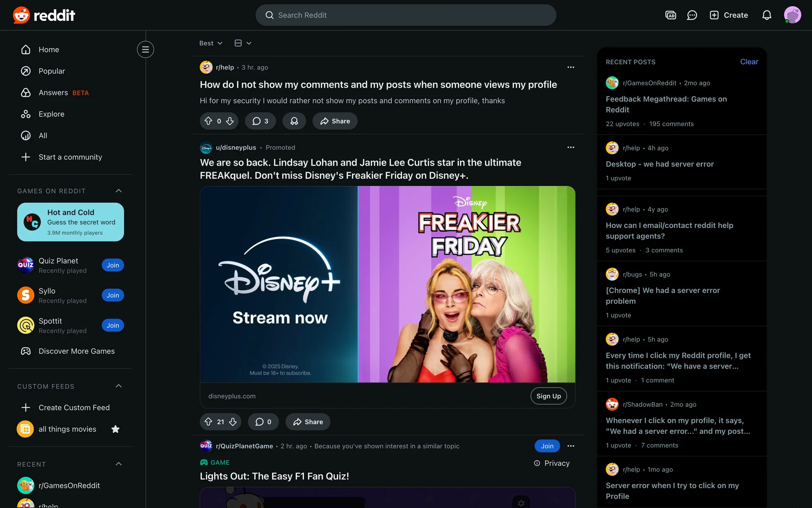Viewport: 812px width, 508px height.
Task: Collapse the left navigation sidebar
Action: (145, 50)
